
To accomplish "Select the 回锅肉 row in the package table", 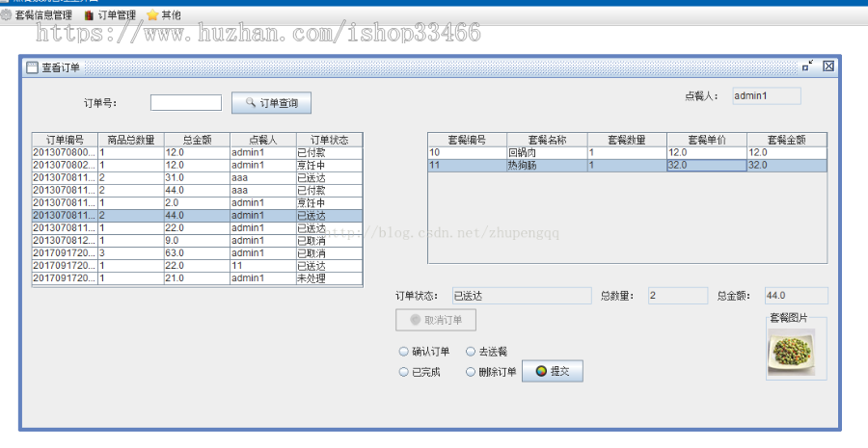I will (627, 152).
